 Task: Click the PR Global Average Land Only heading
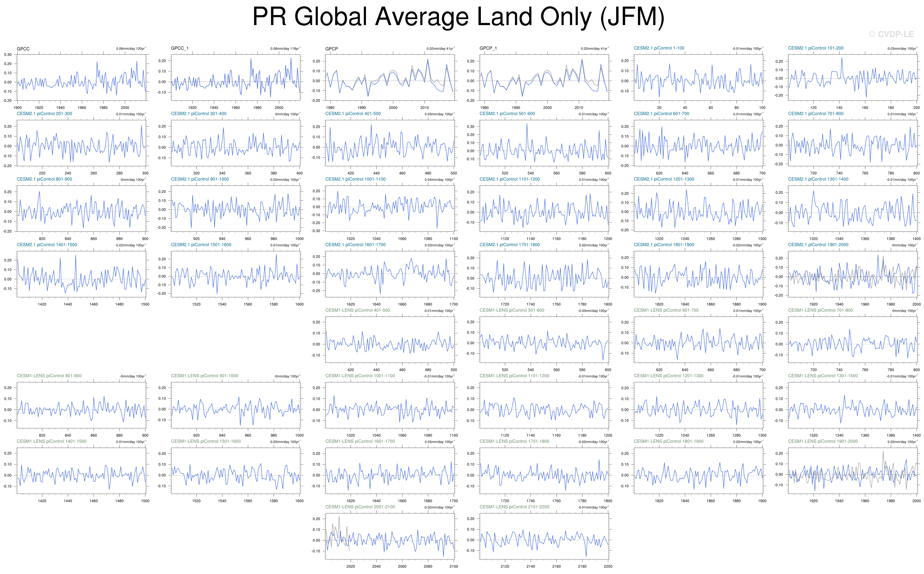[x=458, y=17]
